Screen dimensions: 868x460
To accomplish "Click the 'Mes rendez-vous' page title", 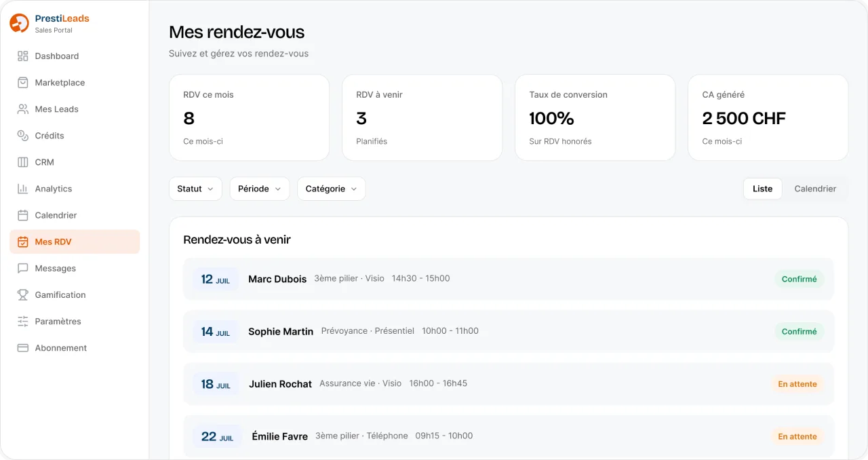I will pos(237,32).
